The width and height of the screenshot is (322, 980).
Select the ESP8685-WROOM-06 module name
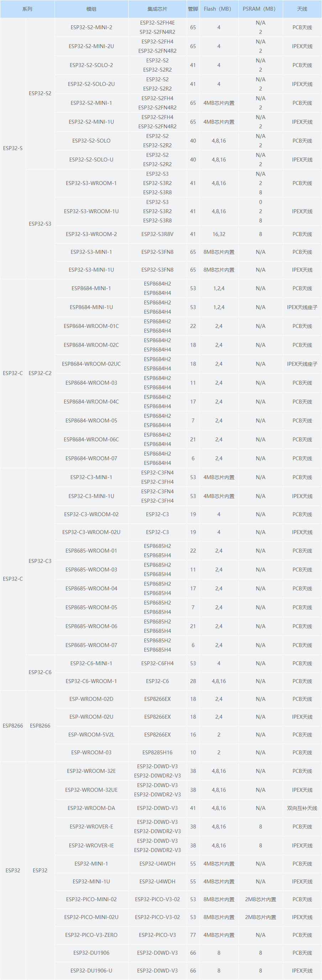point(91,626)
